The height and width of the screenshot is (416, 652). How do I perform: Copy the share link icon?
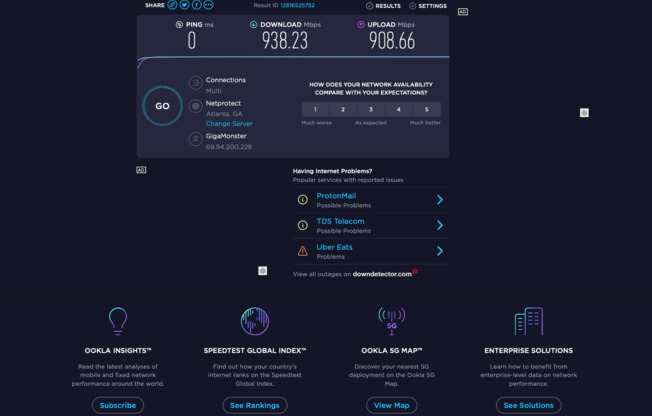click(x=172, y=5)
